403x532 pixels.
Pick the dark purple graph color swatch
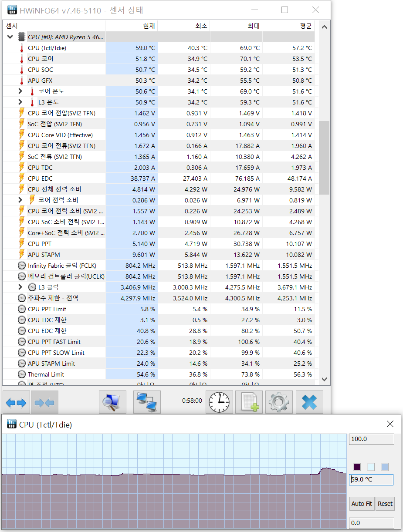pyautogui.click(x=357, y=467)
